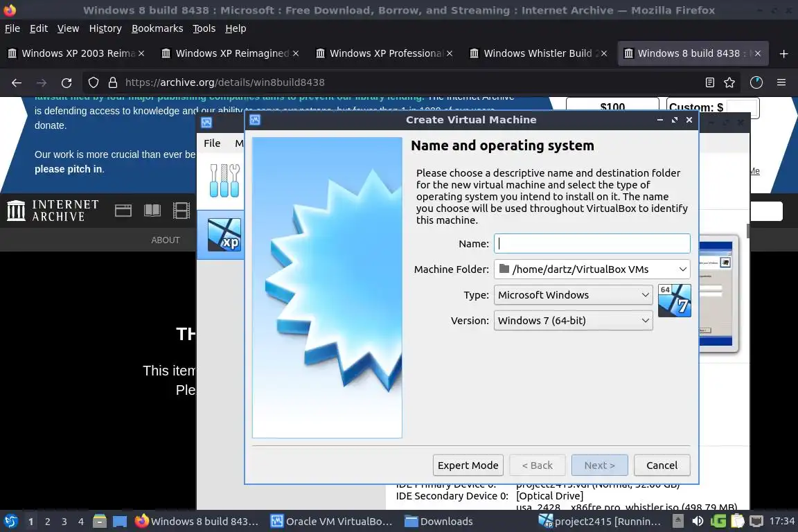This screenshot has height=532, width=798.
Task: Click the Next button in wizard
Action: click(x=599, y=465)
